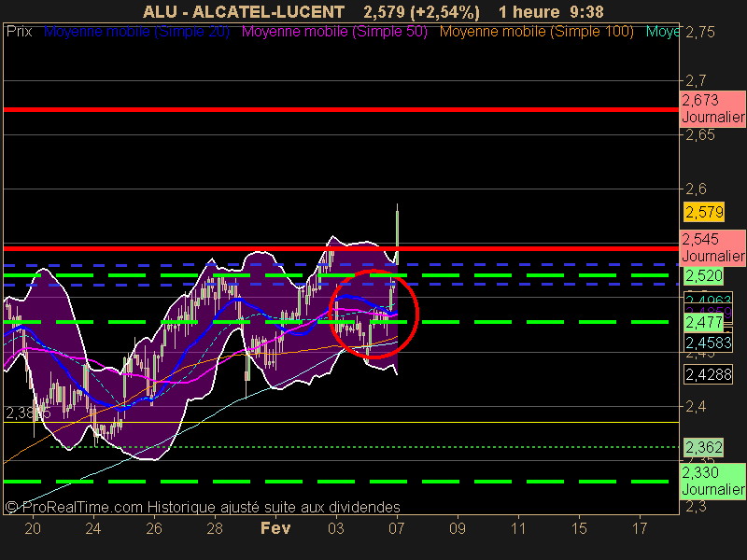Click the 'Fev' month label on time axis
Viewport: 747px width, 560px height.
point(275,528)
